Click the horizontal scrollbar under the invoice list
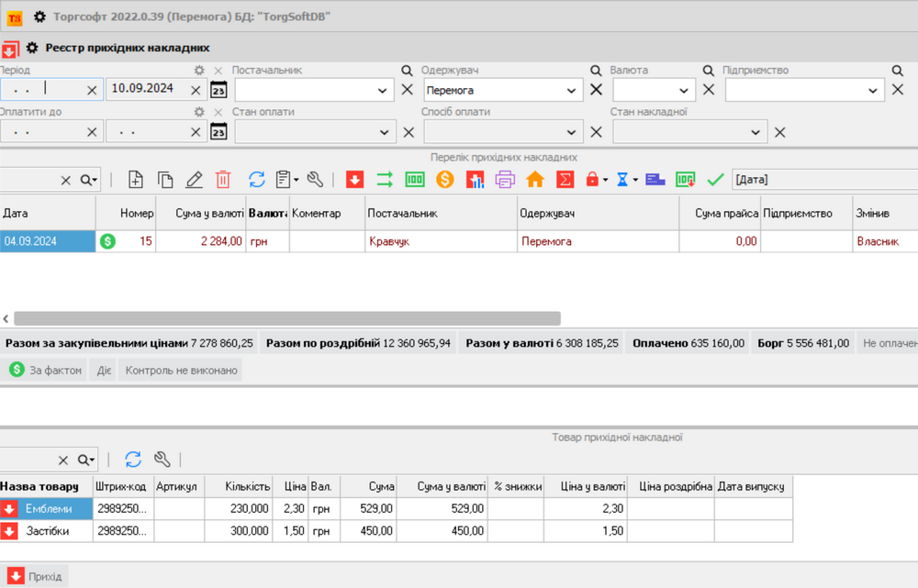The height and width of the screenshot is (588, 918). coord(286,318)
